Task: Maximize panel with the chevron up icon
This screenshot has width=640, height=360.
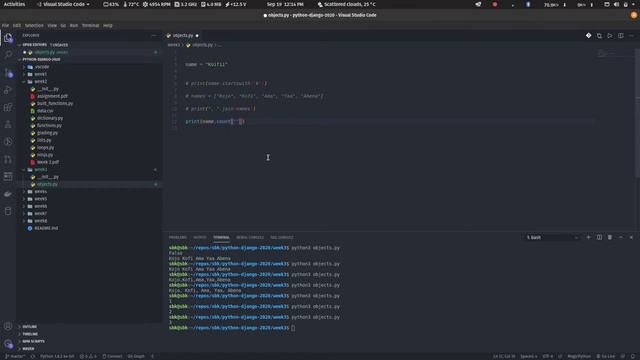Action: click(x=620, y=237)
